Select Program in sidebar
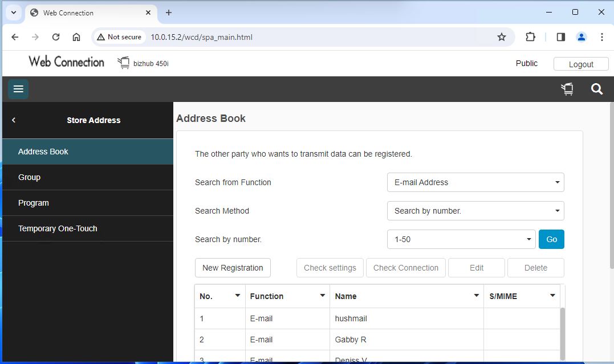The image size is (614, 364). pyautogui.click(x=88, y=203)
